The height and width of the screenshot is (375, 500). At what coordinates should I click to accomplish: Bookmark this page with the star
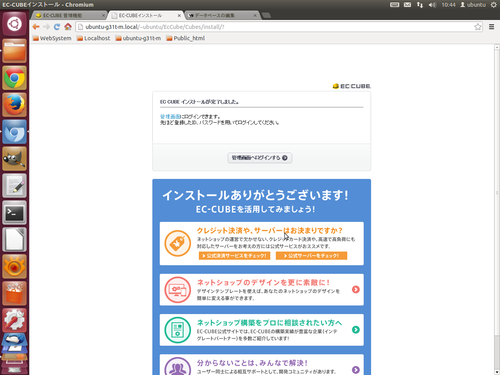click(478, 27)
